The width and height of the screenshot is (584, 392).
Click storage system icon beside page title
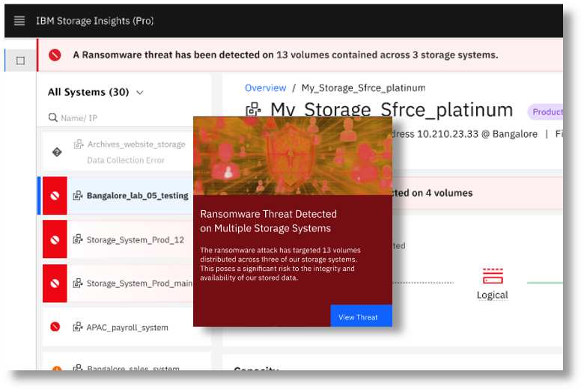click(x=253, y=110)
